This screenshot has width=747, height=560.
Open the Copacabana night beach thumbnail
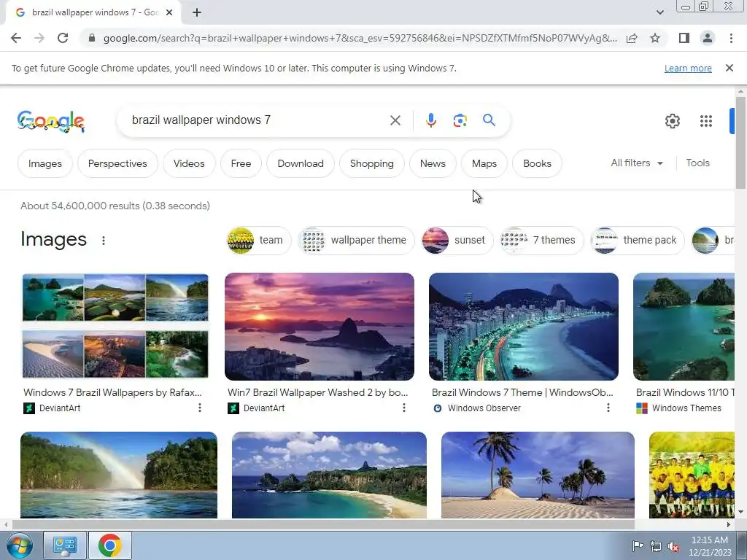[x=524, y=326]
